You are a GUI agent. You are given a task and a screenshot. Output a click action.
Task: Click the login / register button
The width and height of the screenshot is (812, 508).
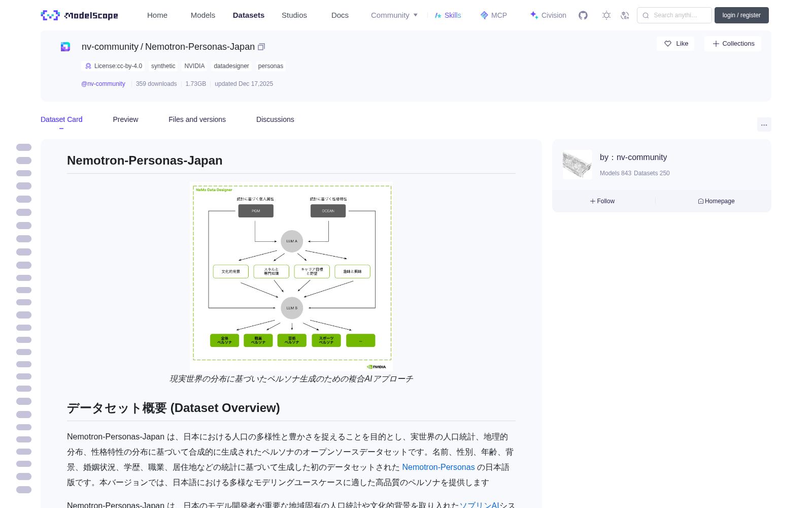[741, 15]
